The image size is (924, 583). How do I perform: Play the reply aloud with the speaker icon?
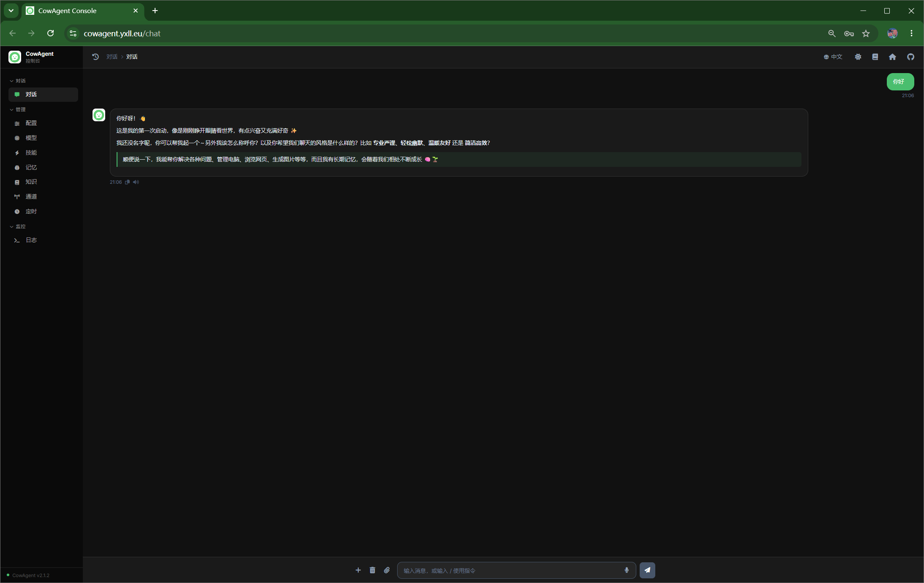(x=136, y=182)
